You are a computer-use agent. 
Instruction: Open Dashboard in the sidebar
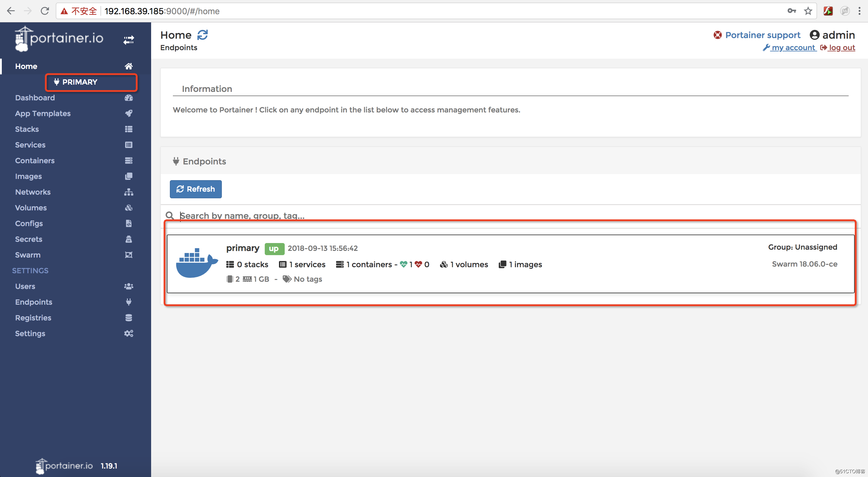click(35, 98)
